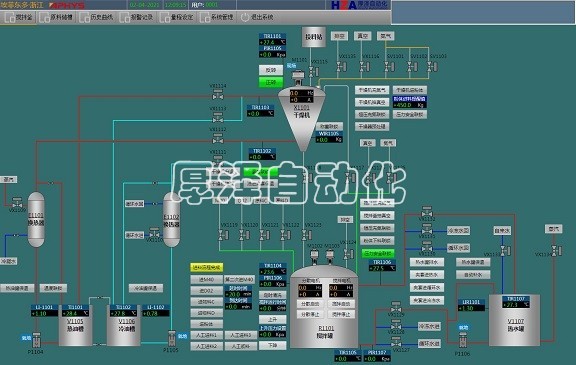Click the 搅拌停止 stir stop button
The image size is (576, 365).
coord(341,314)
